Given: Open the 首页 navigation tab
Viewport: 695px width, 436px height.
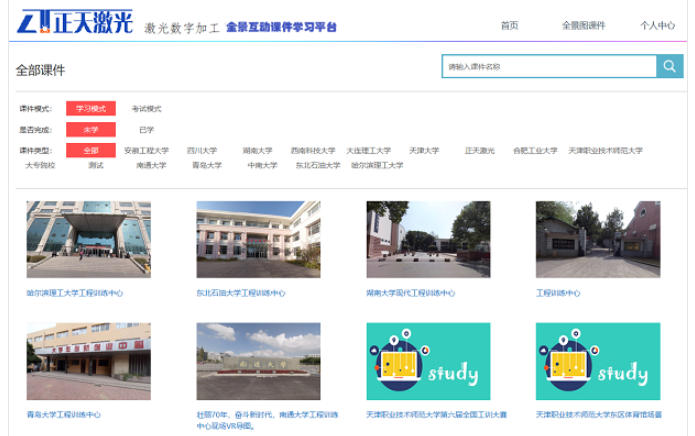Looking at the screenshot, I should click(x=509, y=26).
